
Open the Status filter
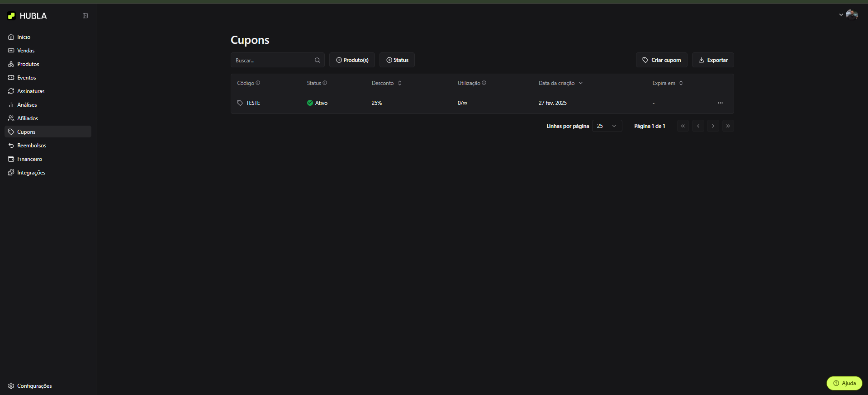[397, 60]
